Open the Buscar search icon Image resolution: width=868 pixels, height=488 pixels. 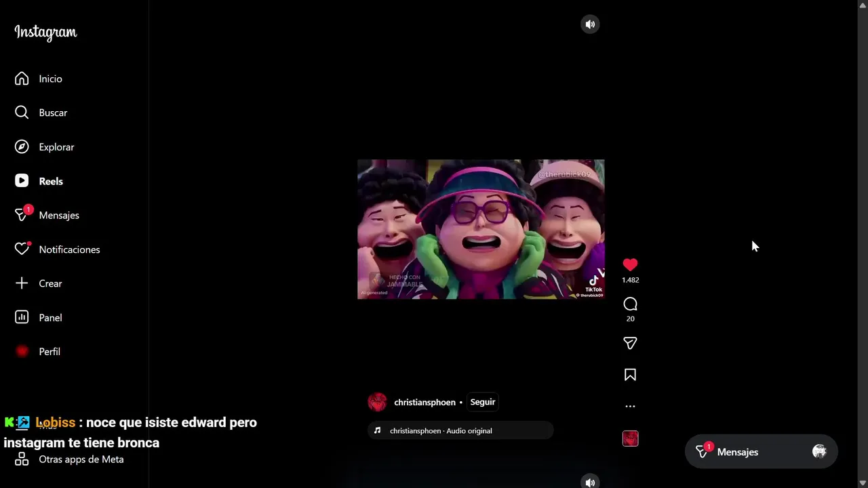(22, 113)
